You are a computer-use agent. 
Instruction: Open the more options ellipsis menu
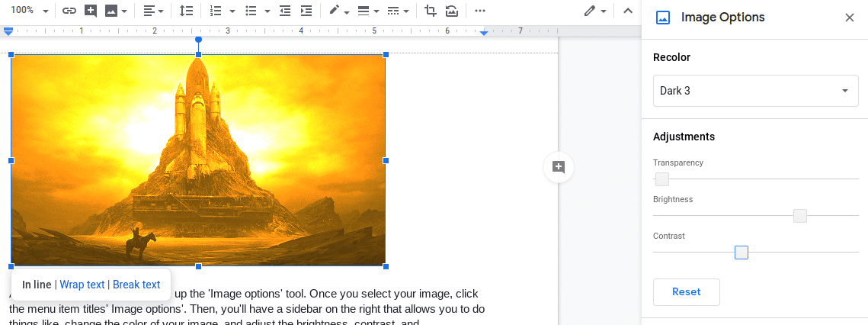(479, 11)
